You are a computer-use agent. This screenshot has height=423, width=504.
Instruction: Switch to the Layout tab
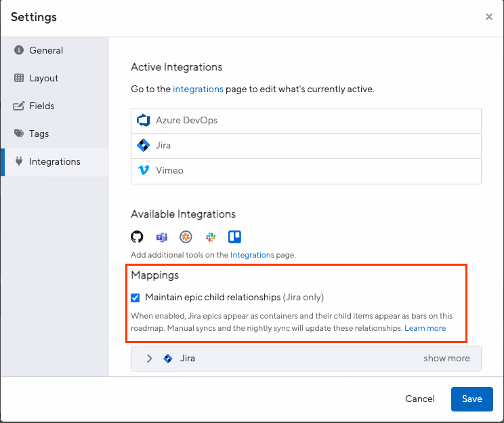[43, 78]
